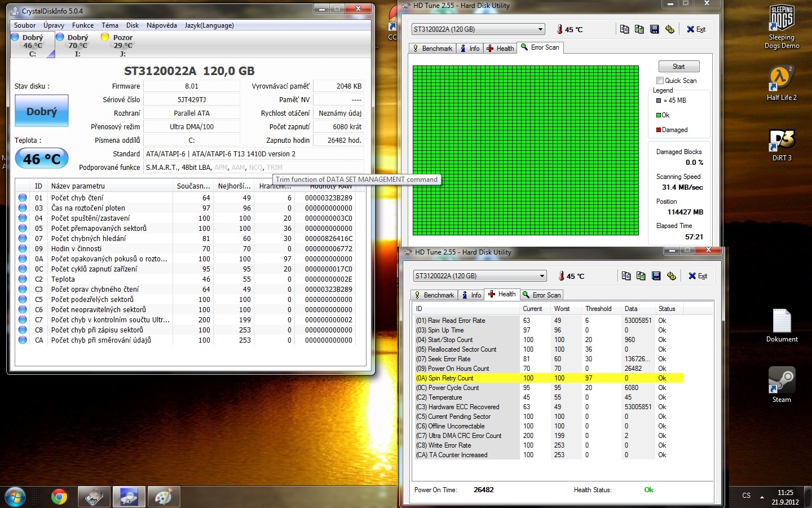
Task: Switch to Error Scan tab in lower HD Tune
Action: click(x=542, y=295)
